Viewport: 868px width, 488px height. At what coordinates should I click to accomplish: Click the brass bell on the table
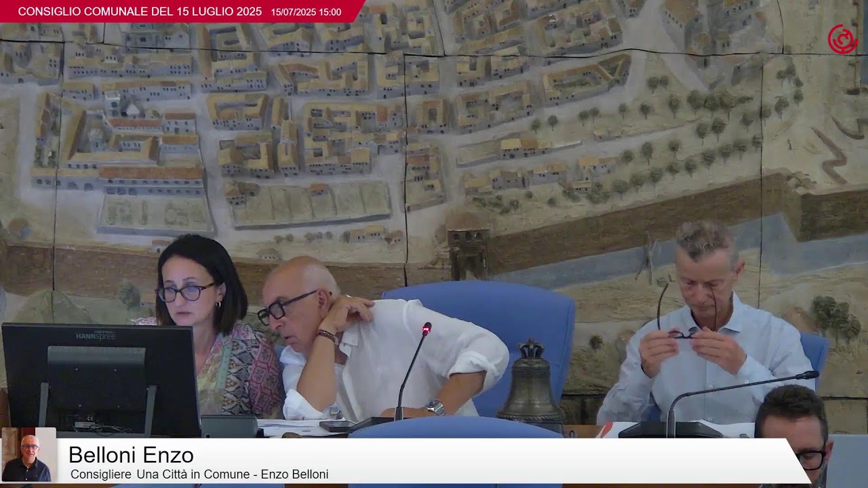531,382
